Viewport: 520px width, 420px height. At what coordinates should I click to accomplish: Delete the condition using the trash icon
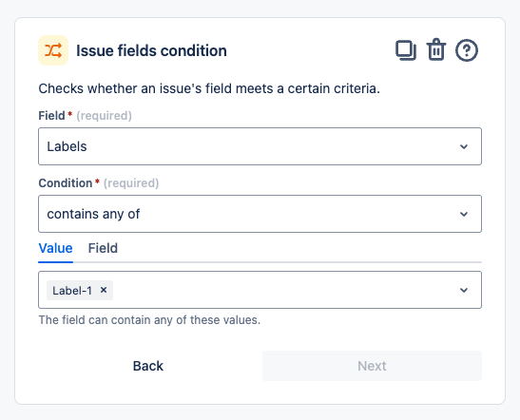[x=435, y=49]
